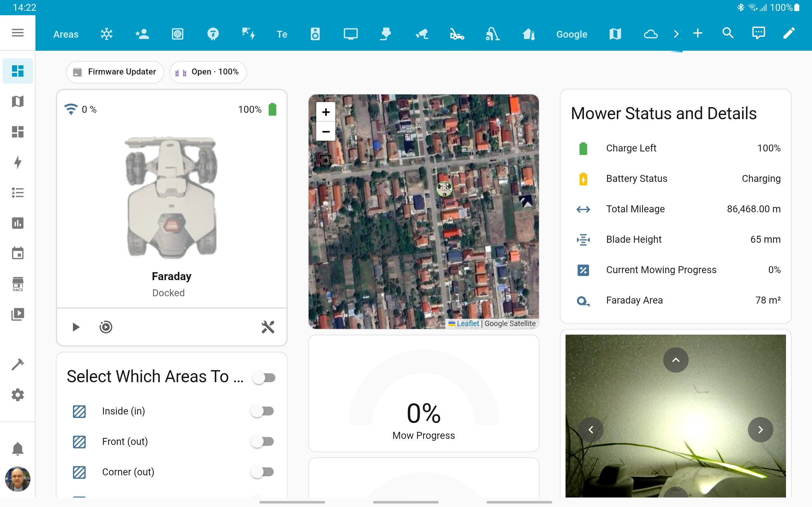Show the next camera with the right arrow
The width and height of the screenshot is (812, 507).
tap(760, 430)
